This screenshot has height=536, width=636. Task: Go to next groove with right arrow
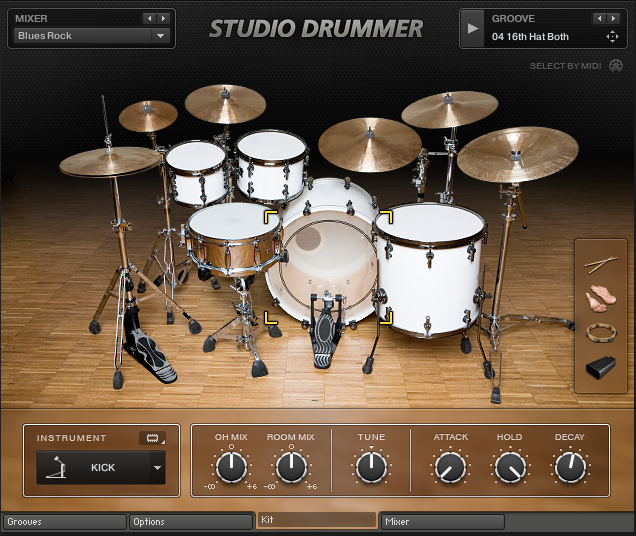coord(614,18)
